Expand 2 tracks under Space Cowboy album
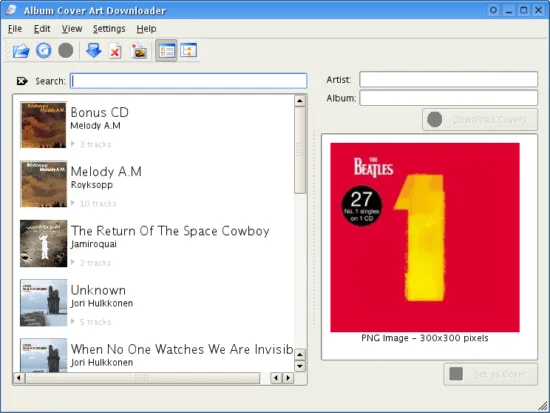Screen dimensions: 550x413 click(73, 262)
